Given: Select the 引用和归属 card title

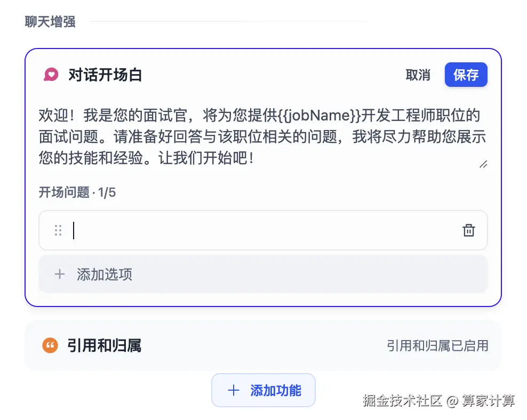Looking at the screenshot, I should pyautogui.click(x=104, y=345).
